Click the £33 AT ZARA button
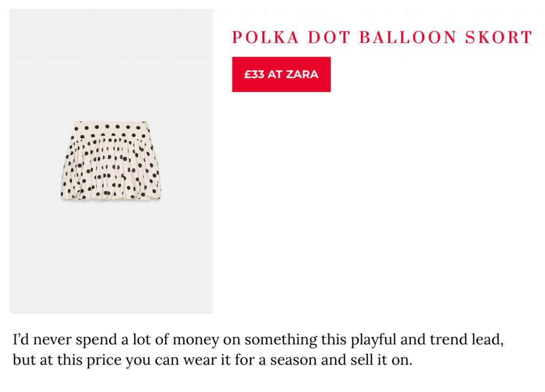 [x=281, y=74]
